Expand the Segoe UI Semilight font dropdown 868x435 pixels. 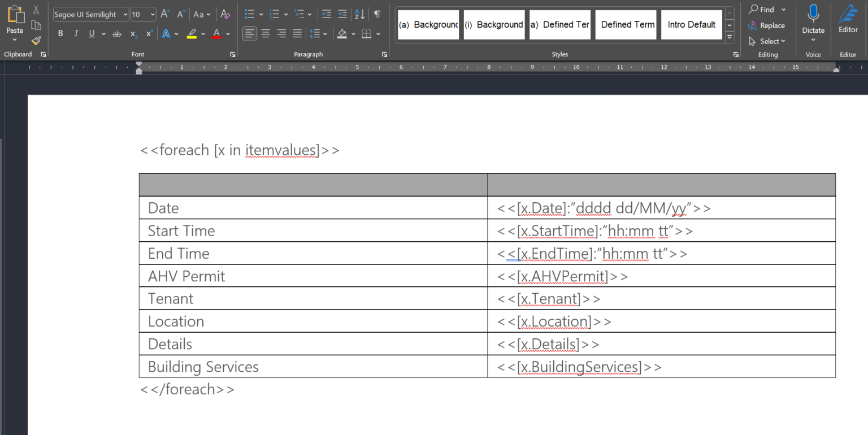125,15
